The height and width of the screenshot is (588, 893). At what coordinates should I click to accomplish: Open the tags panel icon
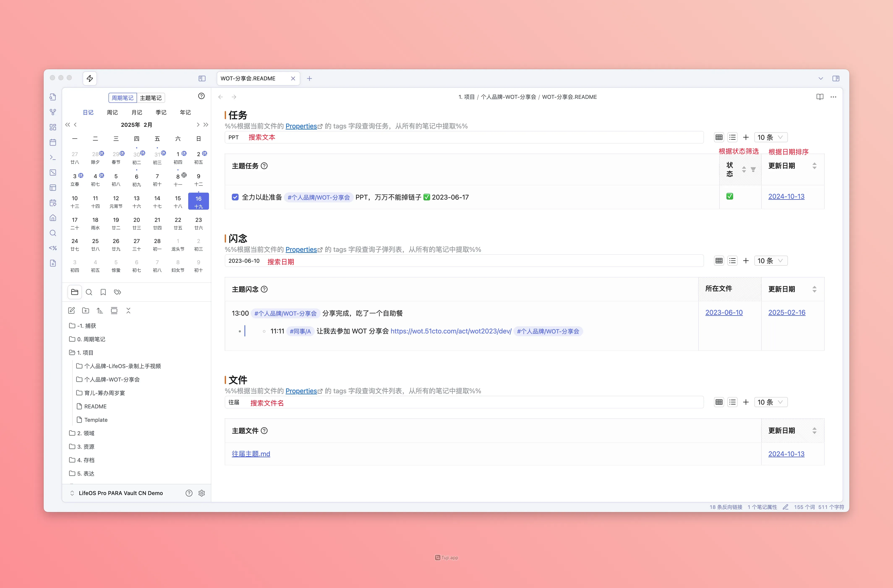coord(117,292)
